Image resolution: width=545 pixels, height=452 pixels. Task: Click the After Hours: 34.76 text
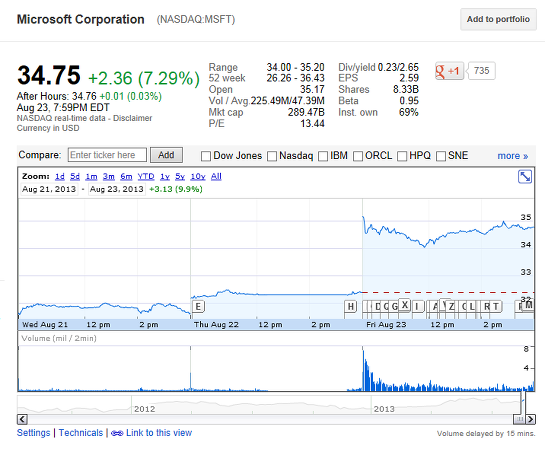coord(57,96)
